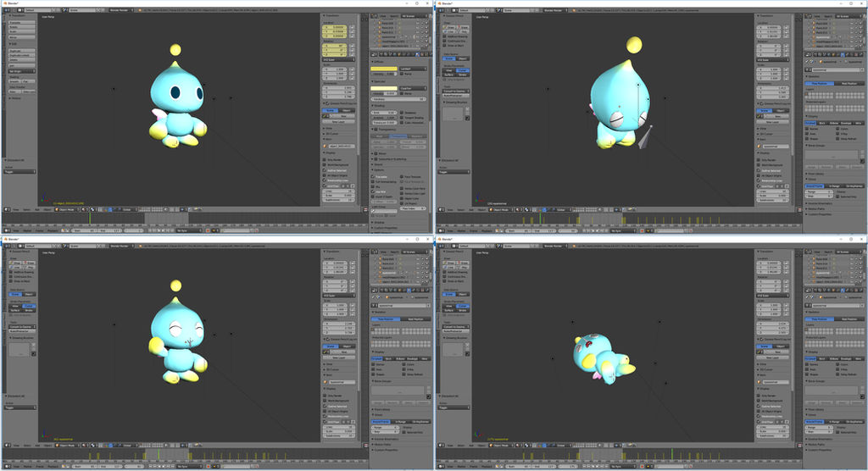
Task: Click Translate button in top-left window tool shelf
Action: (21, 23)
